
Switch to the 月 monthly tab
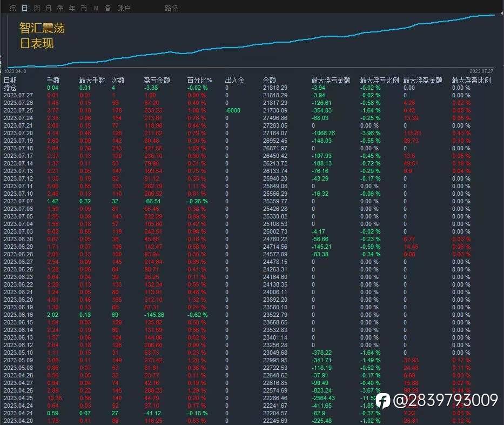pos(49,8)
